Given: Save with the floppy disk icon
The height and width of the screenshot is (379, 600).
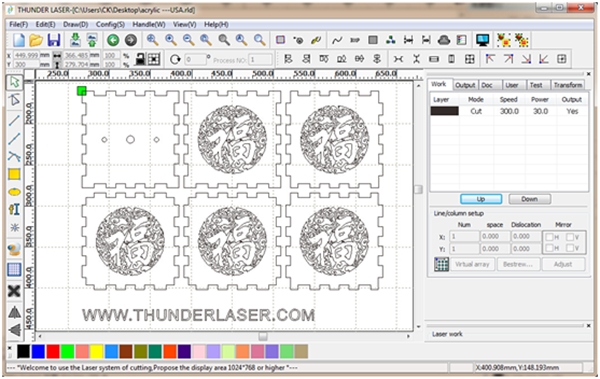Looking at the screenshot, I should pyautogui.click(x=54, y=40).
